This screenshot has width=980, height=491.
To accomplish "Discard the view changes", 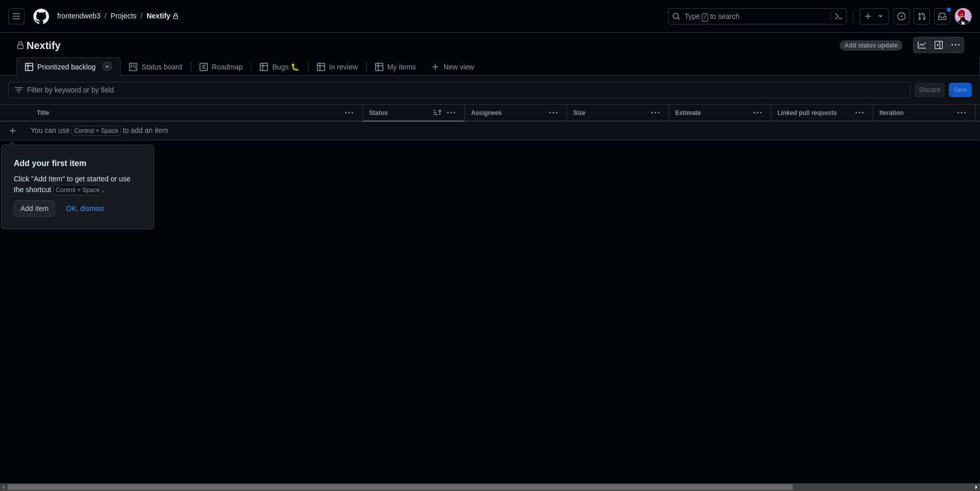I will click(x=929, y=90).
